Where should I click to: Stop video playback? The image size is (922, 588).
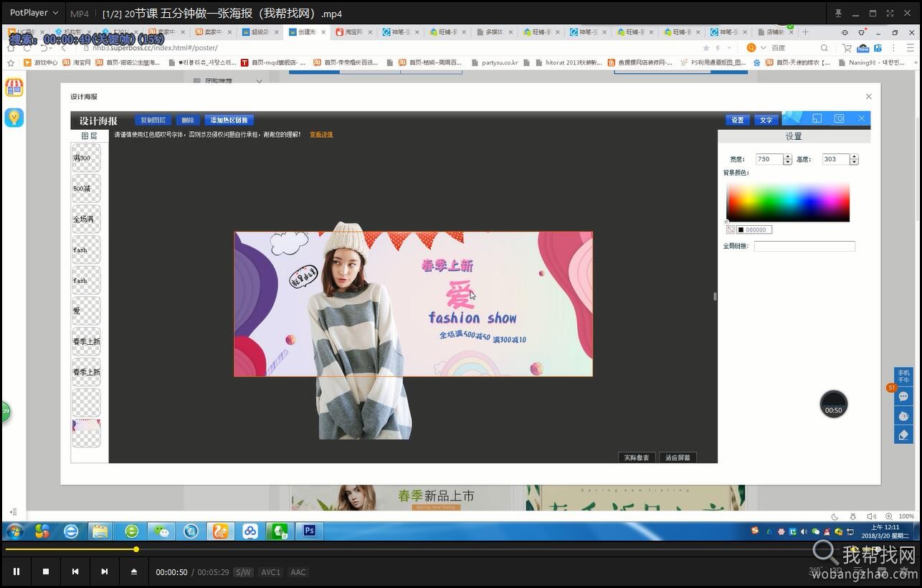pos(46,572)
